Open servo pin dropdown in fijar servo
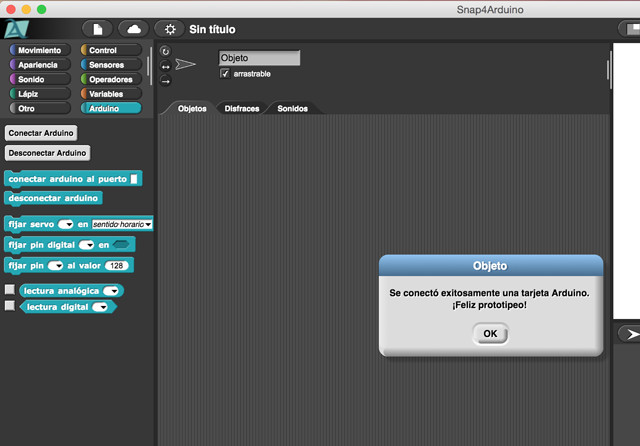 pos(65,224)
